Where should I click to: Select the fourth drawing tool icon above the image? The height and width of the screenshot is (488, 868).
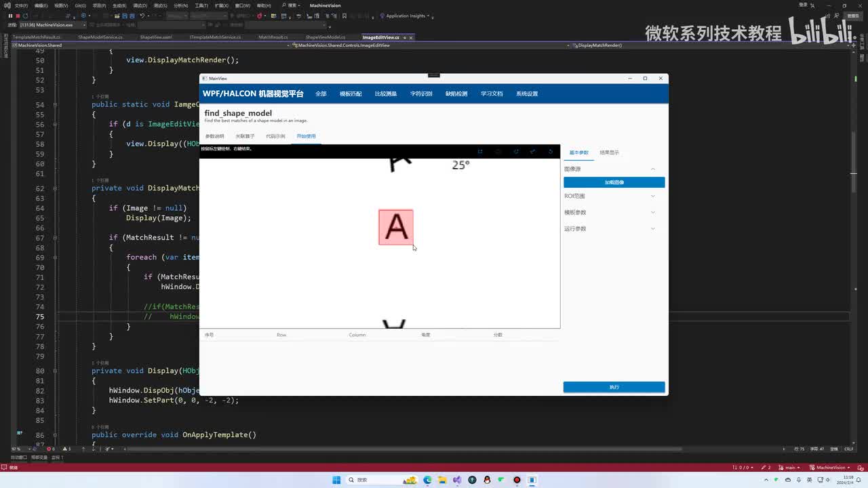[x=533, y=152]
